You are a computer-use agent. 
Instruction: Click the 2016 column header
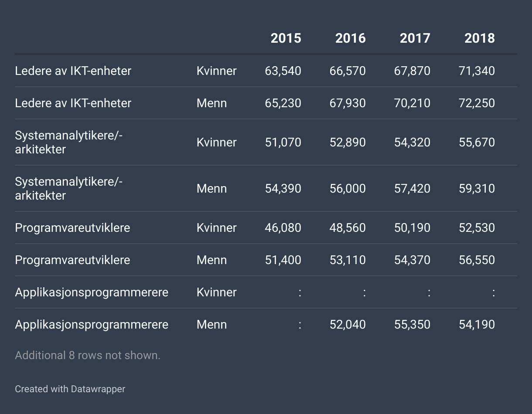[350, 38]
